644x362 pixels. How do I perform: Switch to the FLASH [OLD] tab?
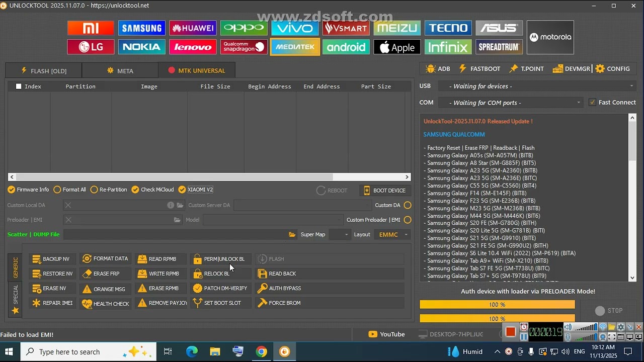[x=44, y=70]
